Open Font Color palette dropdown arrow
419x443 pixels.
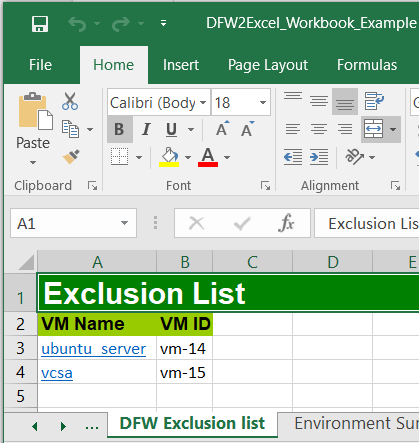[227, 157]
